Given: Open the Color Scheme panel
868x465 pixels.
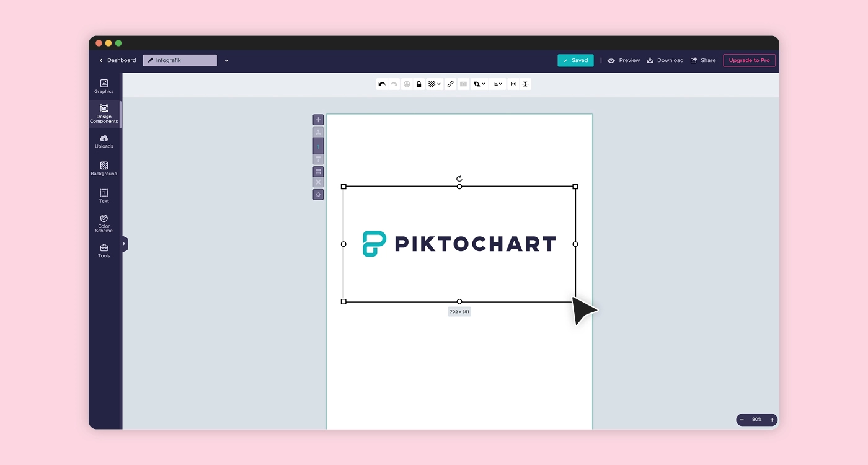Looking at the screenshot, I should click(104, 223).
